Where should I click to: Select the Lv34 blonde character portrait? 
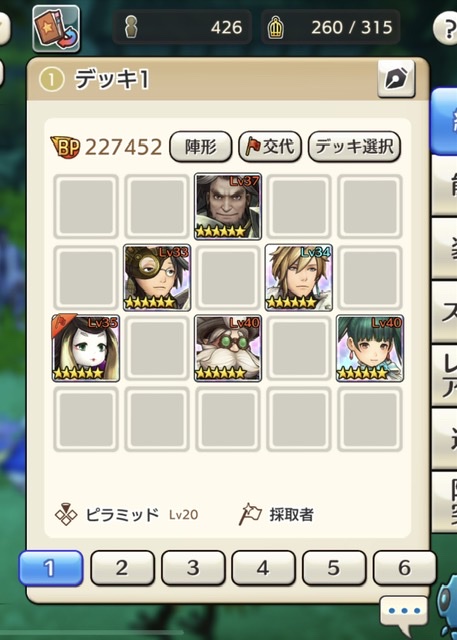(x=299, y=278)
